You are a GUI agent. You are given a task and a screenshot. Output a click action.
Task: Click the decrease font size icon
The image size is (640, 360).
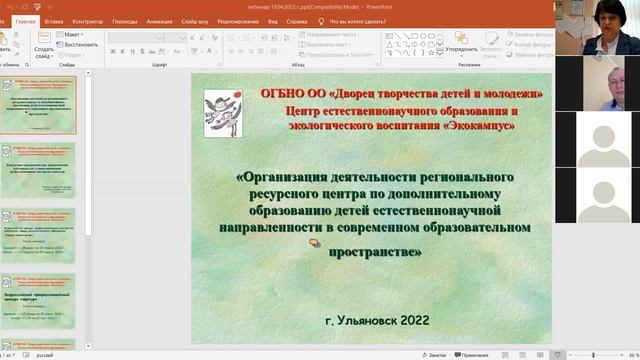tap(202, 38)
